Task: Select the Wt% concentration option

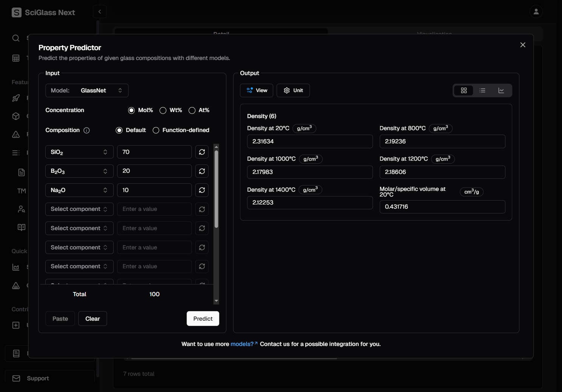Action: tap(163, 111)
